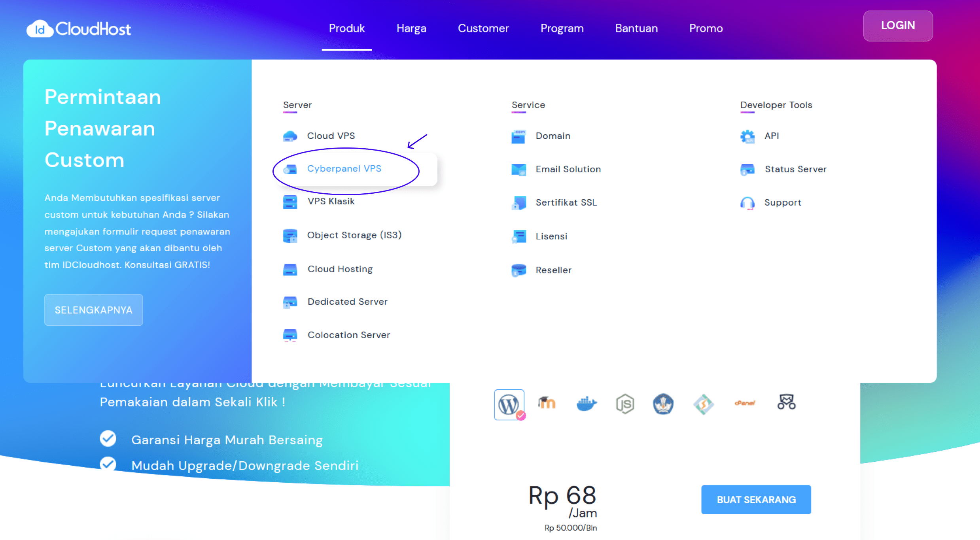Click the SELENGKAPNYA button
980x540 pixels.
pyautogui.click(x=93, y=310)
